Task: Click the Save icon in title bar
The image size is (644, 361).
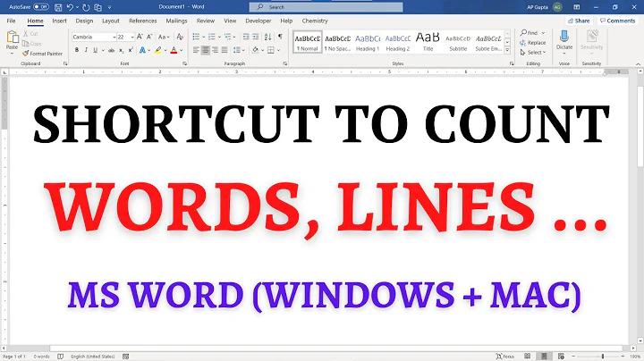Action: [58, 7]
